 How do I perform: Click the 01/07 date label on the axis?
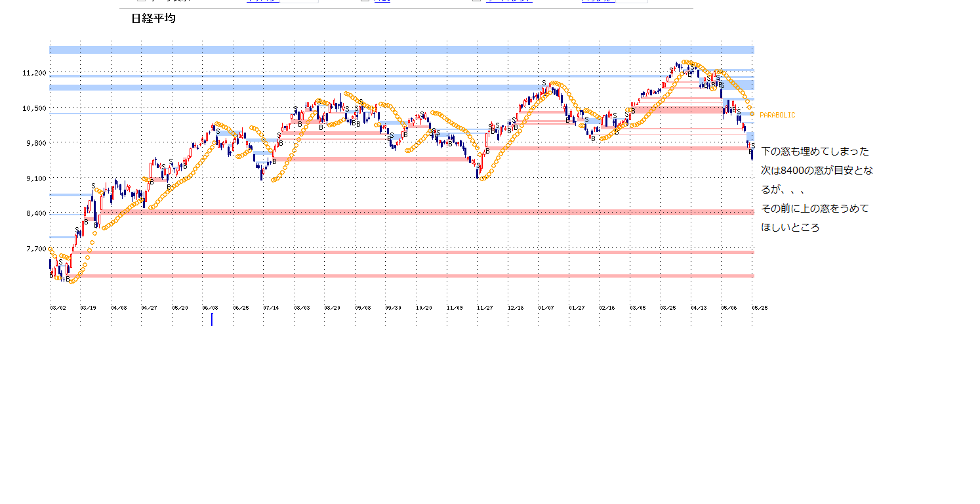tap(546, 308)
